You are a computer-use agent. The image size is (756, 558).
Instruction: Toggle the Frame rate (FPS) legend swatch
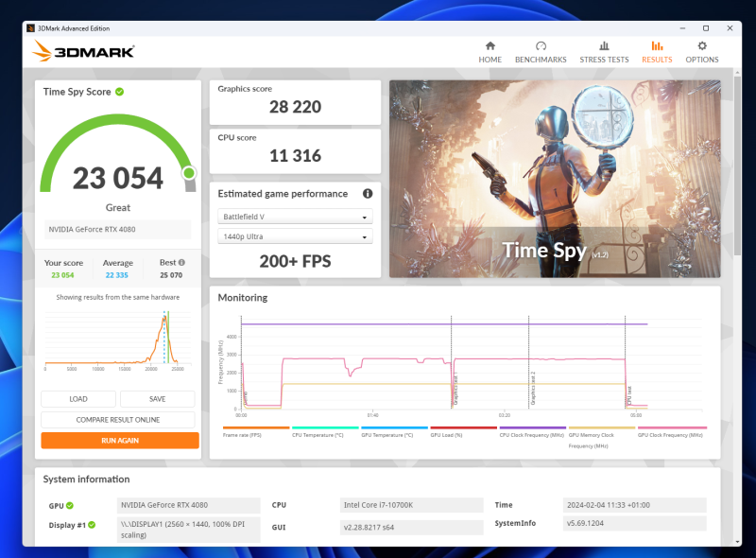click(256, 427)
